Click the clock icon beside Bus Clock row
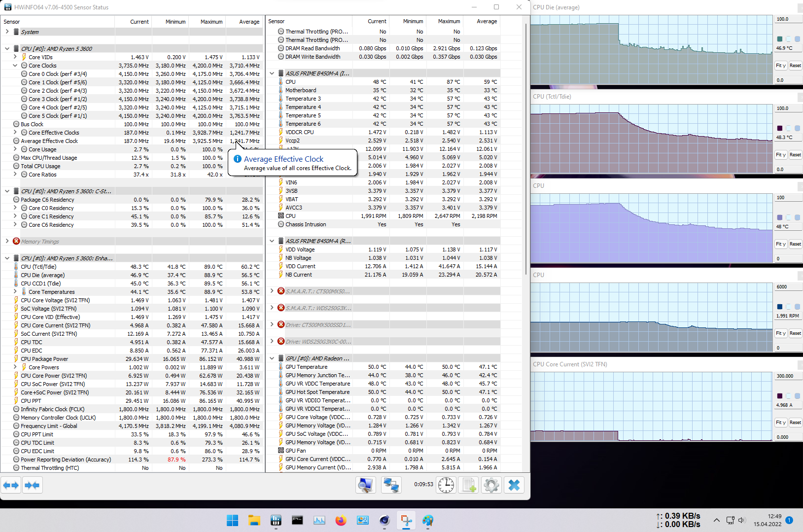 16,124
